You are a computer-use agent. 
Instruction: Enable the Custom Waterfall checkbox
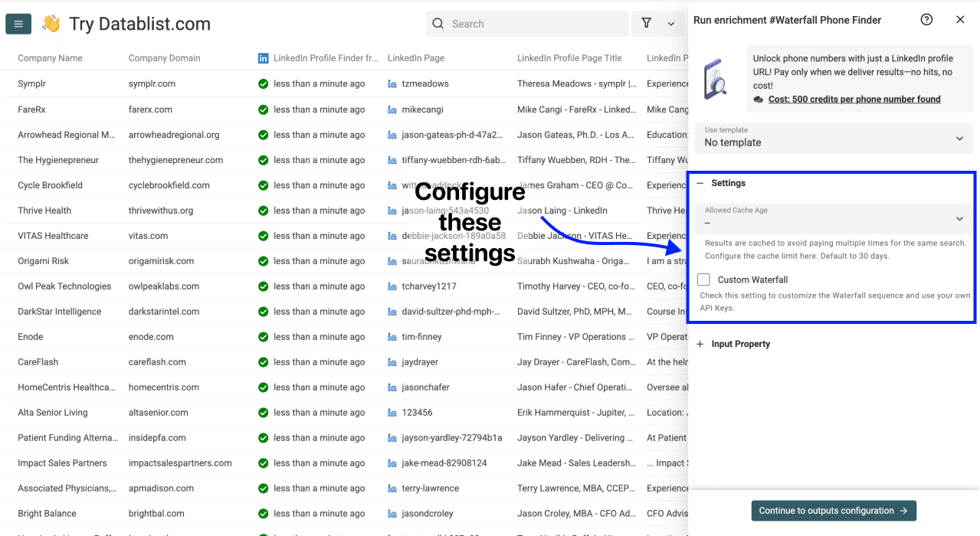tap(703, 279)
